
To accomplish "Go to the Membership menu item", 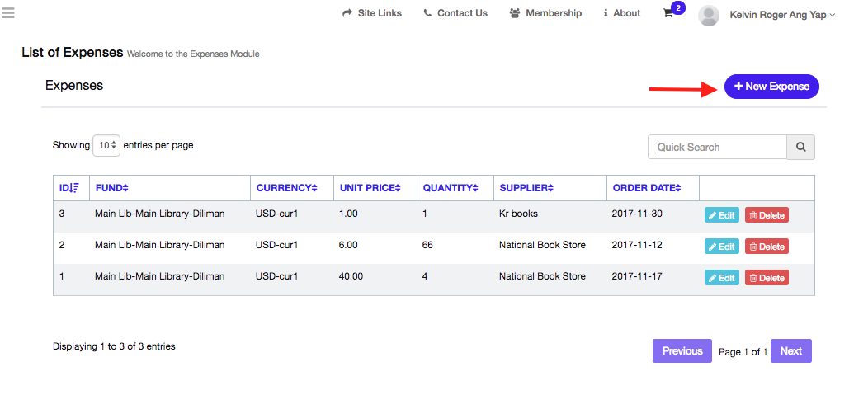I will coord(545,13).
